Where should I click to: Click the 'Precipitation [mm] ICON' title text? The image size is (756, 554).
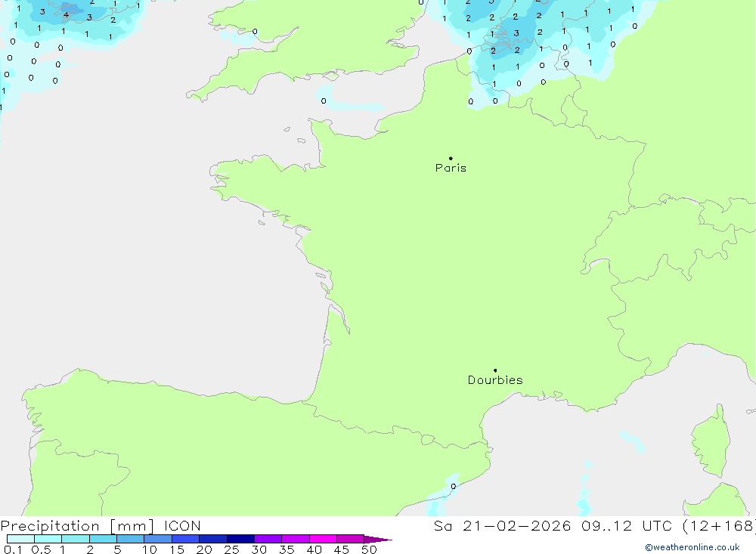pos(101,526)
